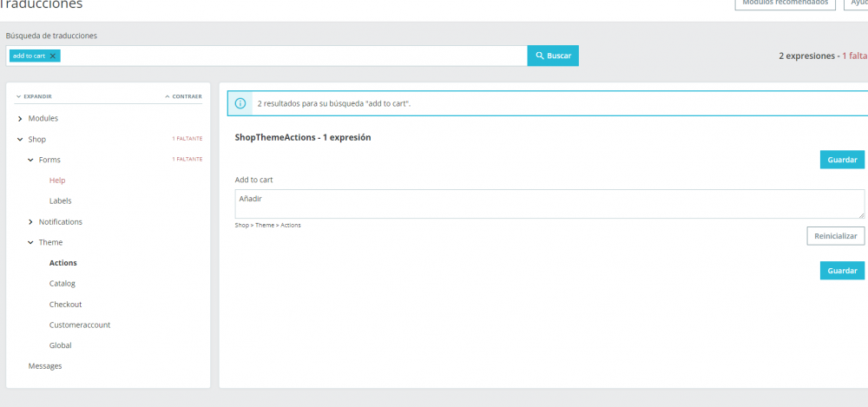The height and width of the screenshot is (407, 868).
Task: Click the 'Add to cart' expression label
Action: coord(254,180)
